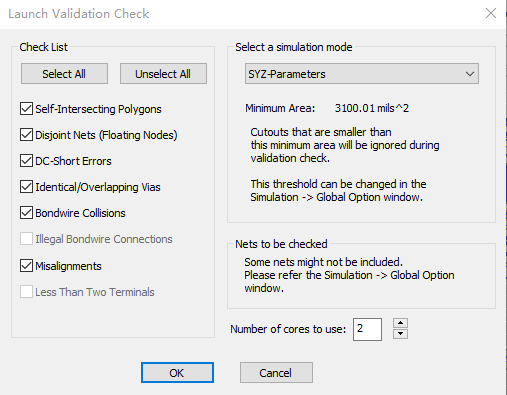
Task: Uncheck Self-Intersecting Polygons checkbox
Action: coord(26,109)
